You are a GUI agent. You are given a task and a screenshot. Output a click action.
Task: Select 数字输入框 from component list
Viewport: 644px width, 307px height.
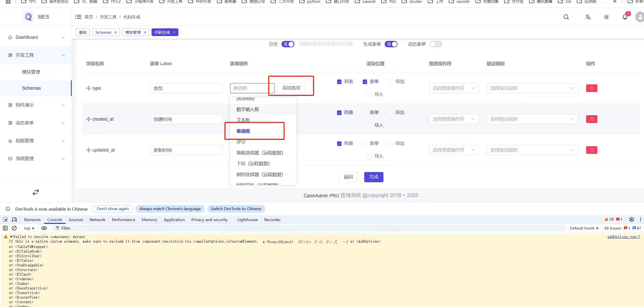(x=263, y=109)
